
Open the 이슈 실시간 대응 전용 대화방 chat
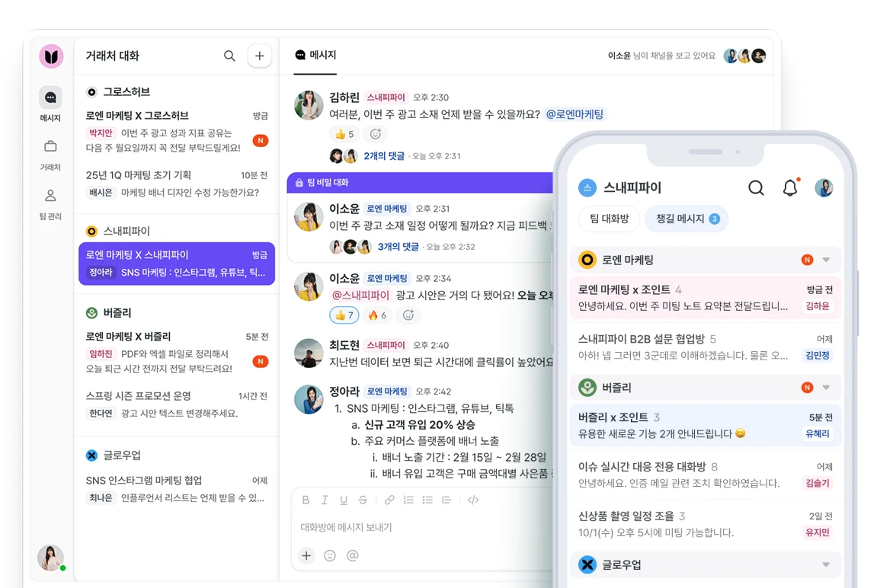pyautogui.click(x=706, y=475)
